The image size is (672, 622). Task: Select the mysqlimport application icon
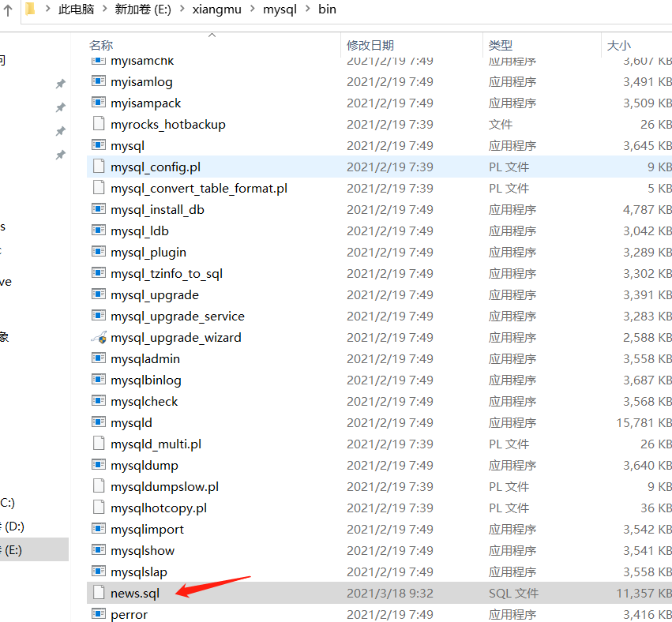coord(97,529)
